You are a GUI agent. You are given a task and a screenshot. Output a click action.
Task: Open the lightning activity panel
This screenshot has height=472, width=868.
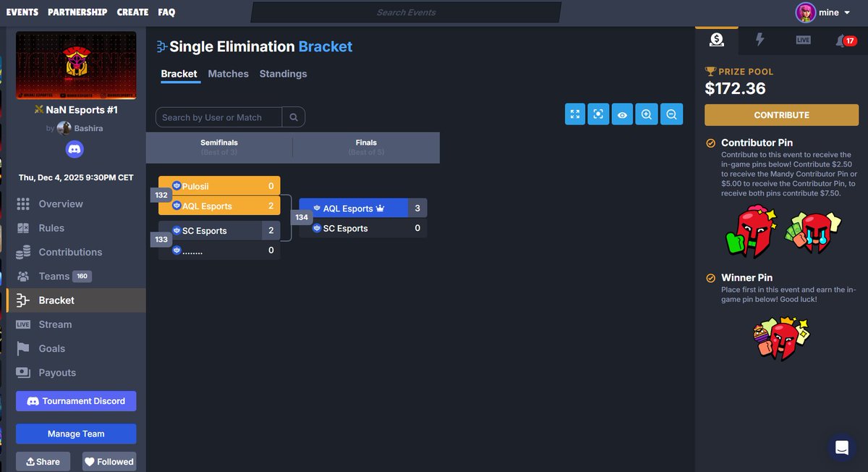pos(759,41)
